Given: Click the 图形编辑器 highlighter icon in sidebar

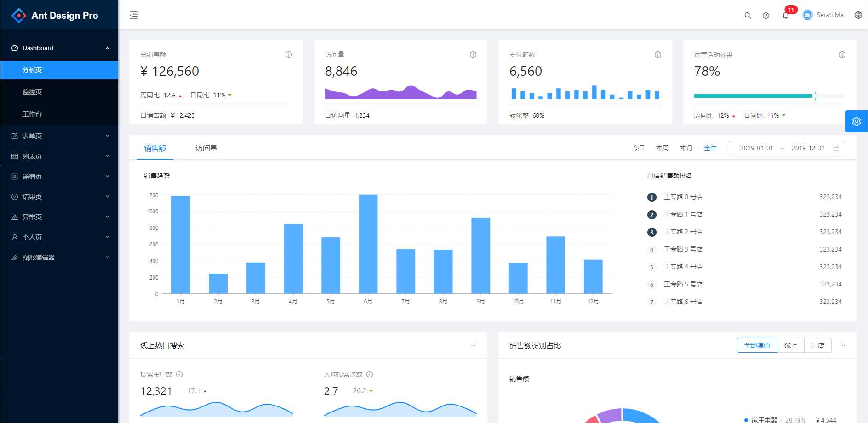Looking at the screenshot, I should (15, 257).
